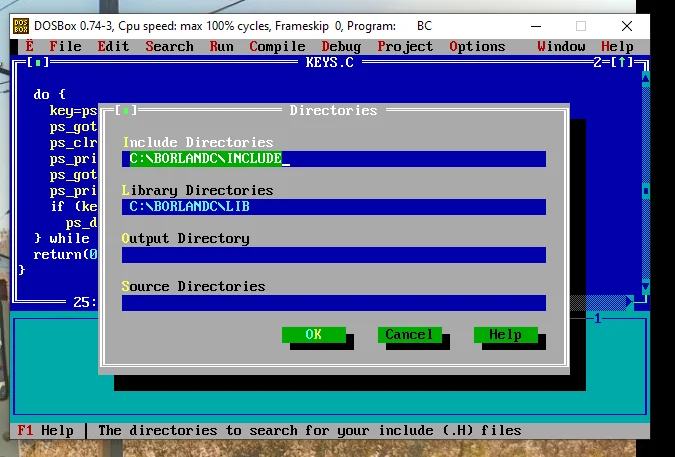
Task: Open the Debug menu
Action: (x=341, y=46)
